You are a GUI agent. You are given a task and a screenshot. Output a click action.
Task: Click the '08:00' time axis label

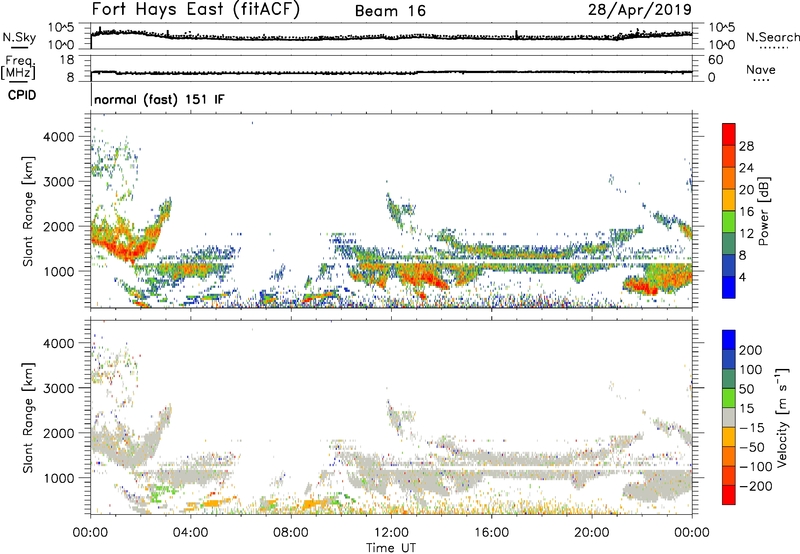[x=291, y=533]
